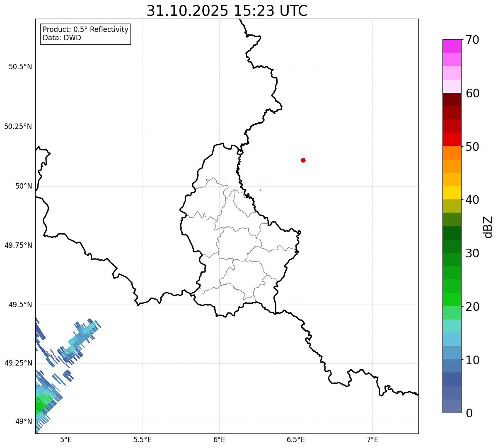Select the 7°E longitude tick label
Screen dimensions: 498x448
[x=372, y=439]
